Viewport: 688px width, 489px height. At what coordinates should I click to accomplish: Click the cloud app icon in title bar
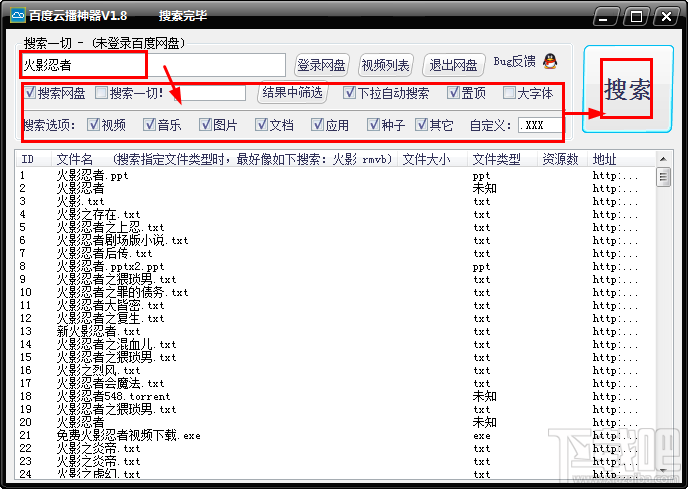pyautogui.click(x=18, y=16)
